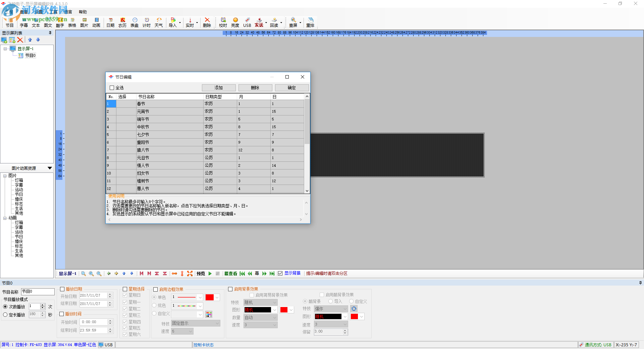The height and width of the screenshot is (349, 644).
Task: Click the 图片 picture toolbar icon
Action: (84, 22)
